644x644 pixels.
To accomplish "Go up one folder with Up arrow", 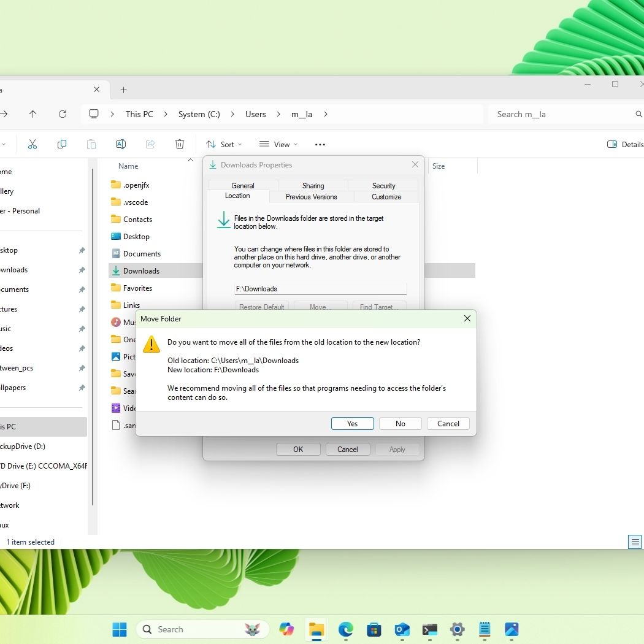I will 33,114.
